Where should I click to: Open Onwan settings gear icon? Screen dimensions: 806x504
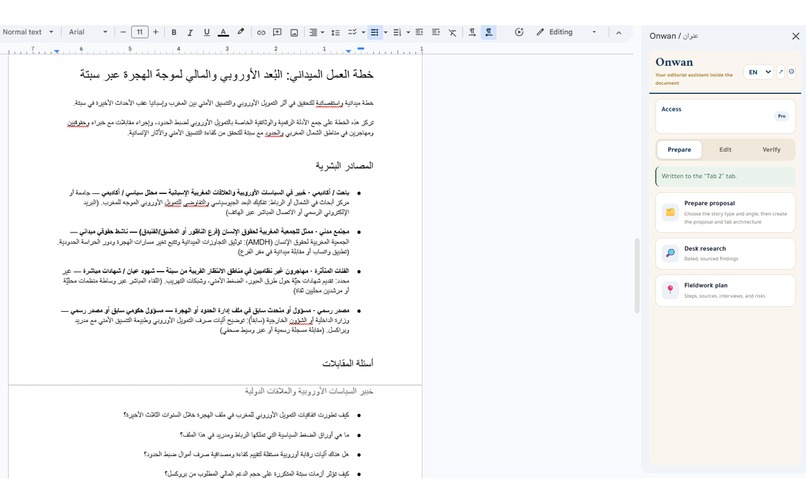click(792, 72)
